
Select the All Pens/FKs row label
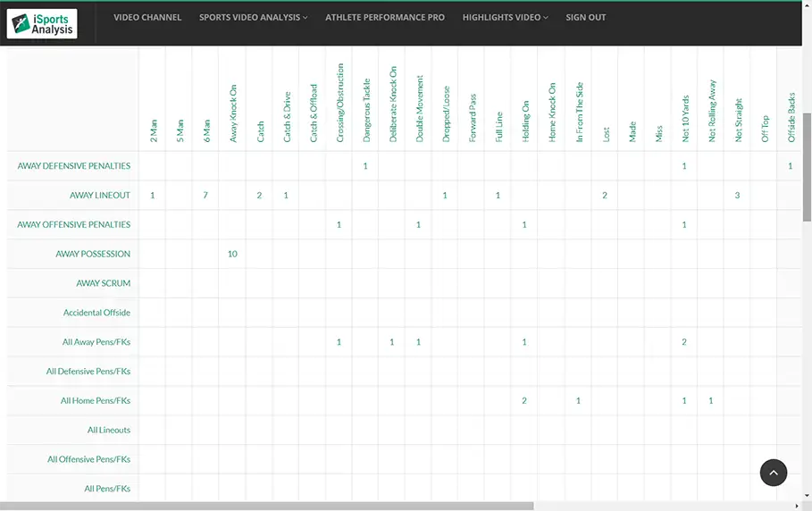coord(107,489)
